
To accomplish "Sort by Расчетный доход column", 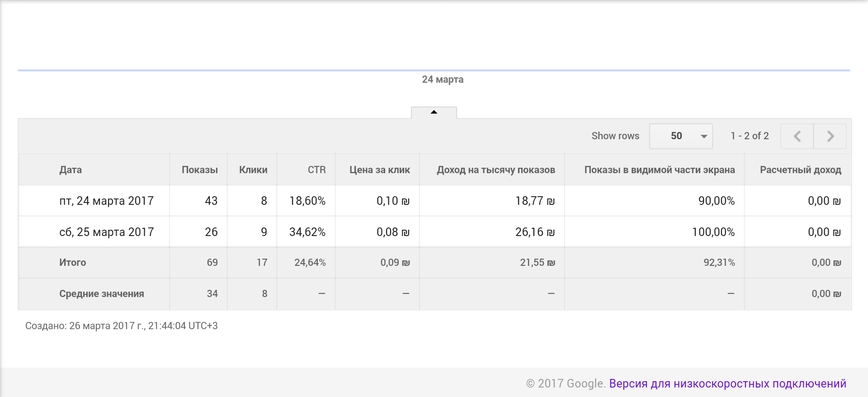I will tap(800, 170).
